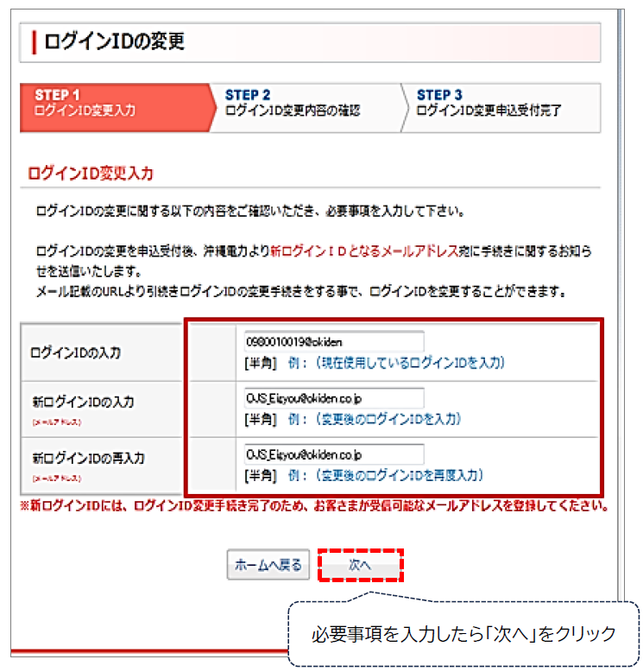
Task: Click the red text 新ログインIDとなるメールアドレス
Action: 364,251
